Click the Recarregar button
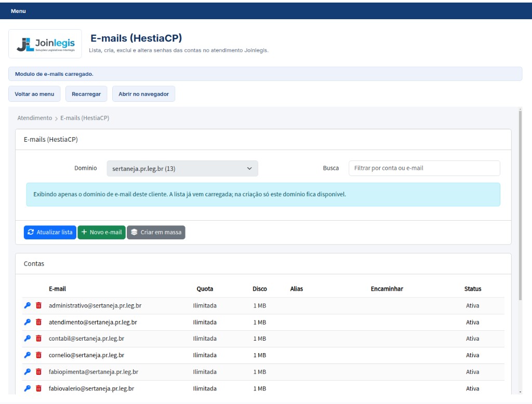Screen dimensions: 532x404 (x=86, y=94)
